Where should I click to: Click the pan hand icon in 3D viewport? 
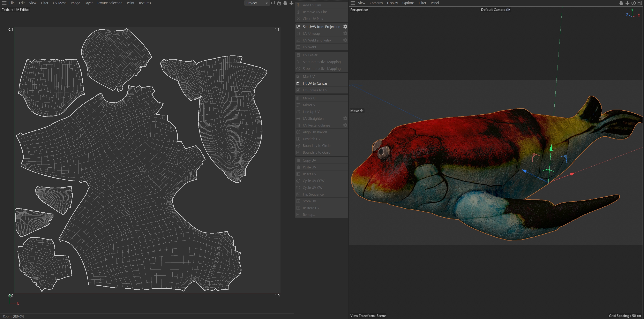coord(621,3)
